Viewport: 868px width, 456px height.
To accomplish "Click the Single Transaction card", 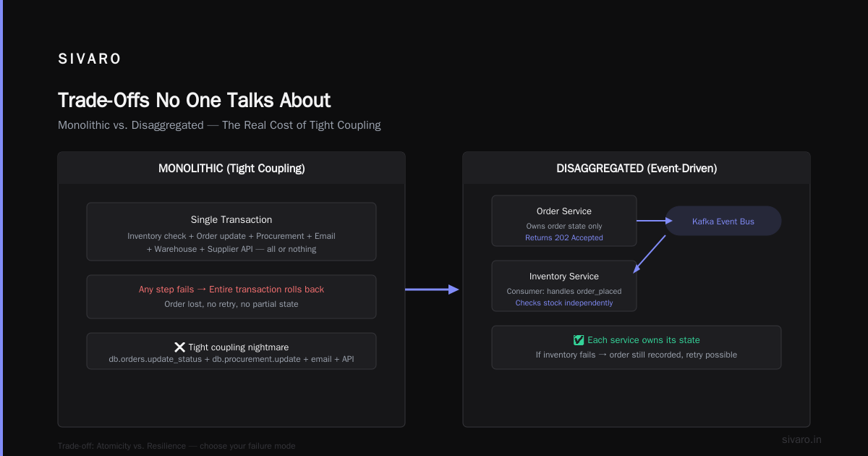I will point(231,232).
